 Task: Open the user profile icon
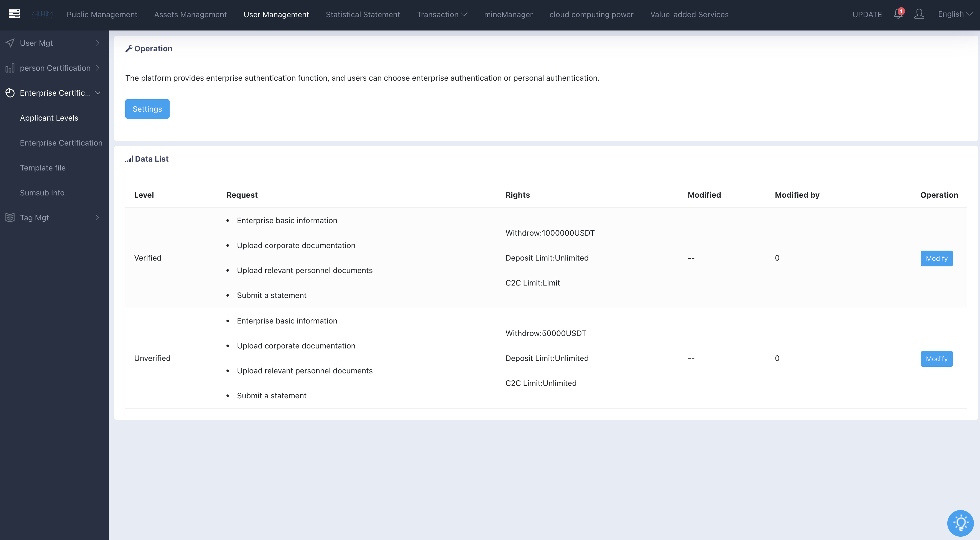919,14
